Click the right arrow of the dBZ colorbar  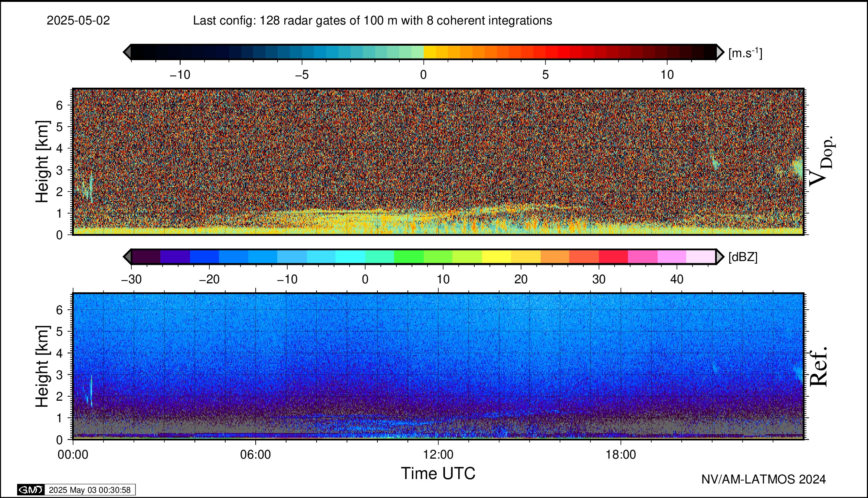pyautogui.click(x=720, y=257)
